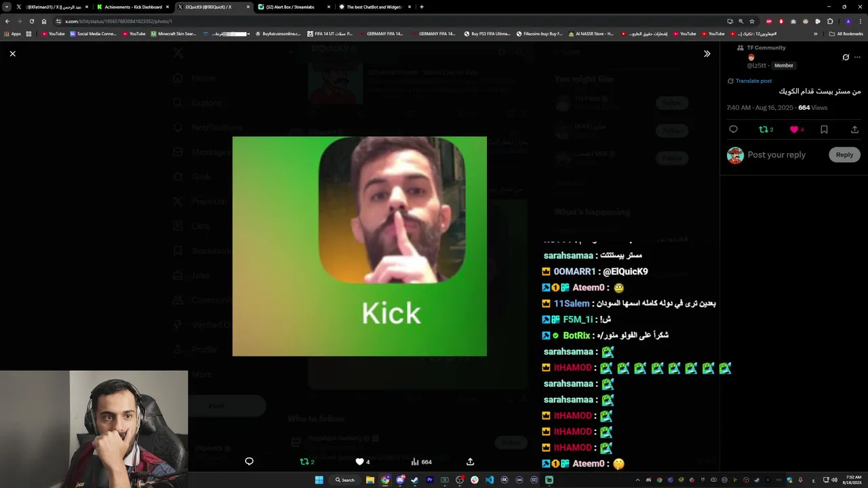868x488 pixels.
Task: Go back with the browser back arrow
Action: tap(7, 21)
